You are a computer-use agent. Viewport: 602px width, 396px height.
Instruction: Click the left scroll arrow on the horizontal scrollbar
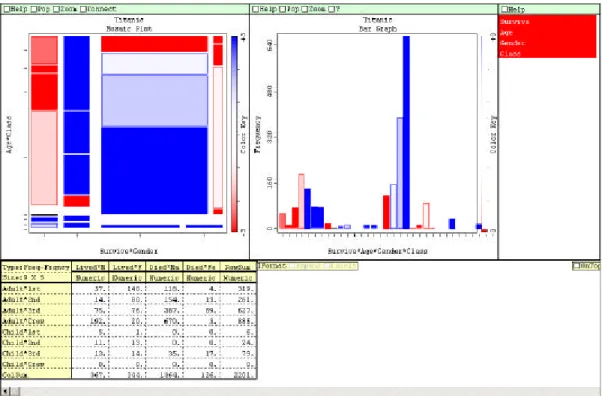(5, 391)
